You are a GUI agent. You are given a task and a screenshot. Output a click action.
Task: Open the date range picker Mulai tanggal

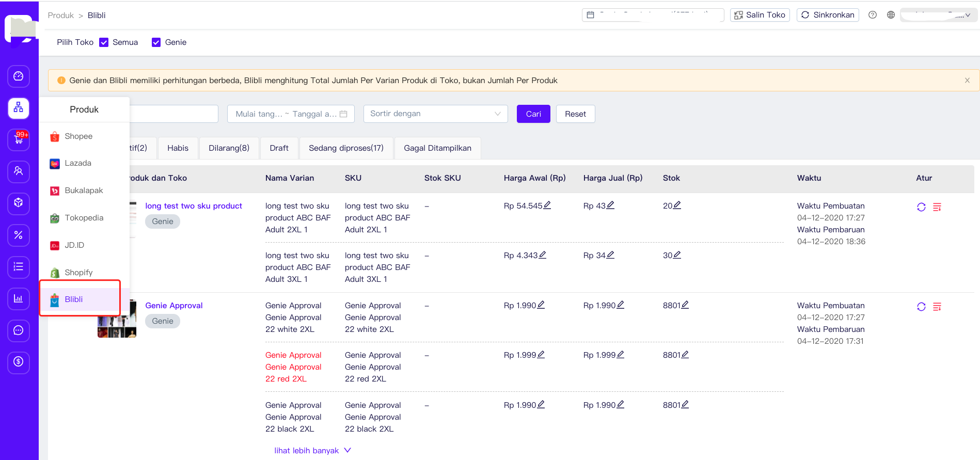click(x=291, y=114)
